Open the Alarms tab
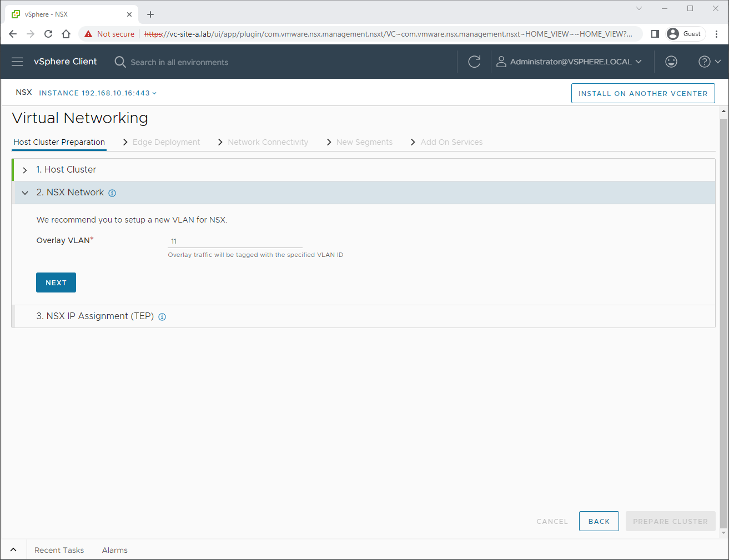This screenshot has width=729, height=560. [x=115, y=550]
